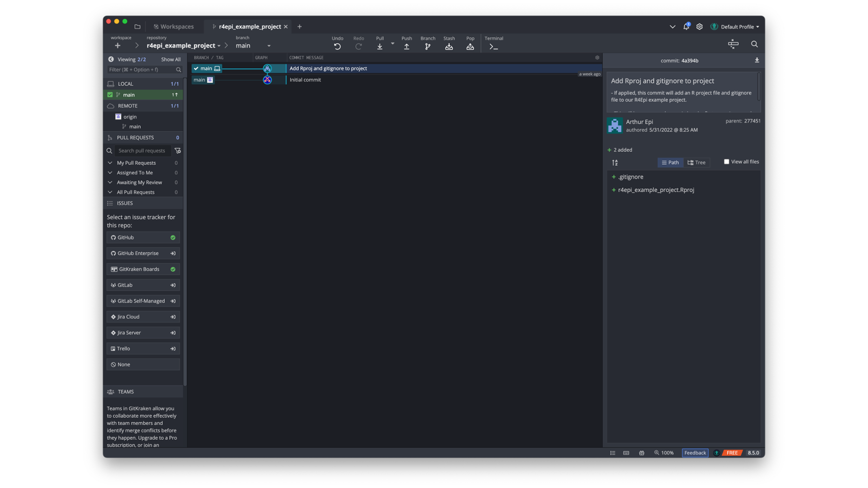The width and height of the screenshot is (868, 488).
Task: Select the Initial commit row
Action: 396,80
